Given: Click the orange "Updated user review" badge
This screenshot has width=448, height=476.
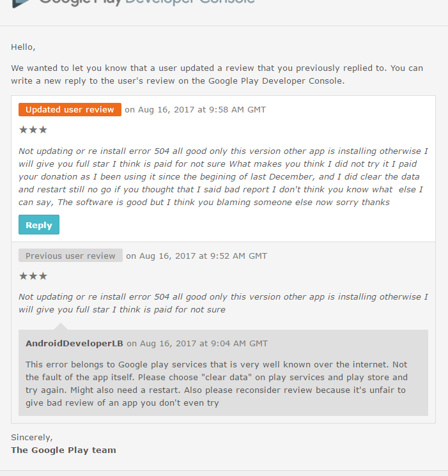Looking at the screenshot, I should (70, 109).
